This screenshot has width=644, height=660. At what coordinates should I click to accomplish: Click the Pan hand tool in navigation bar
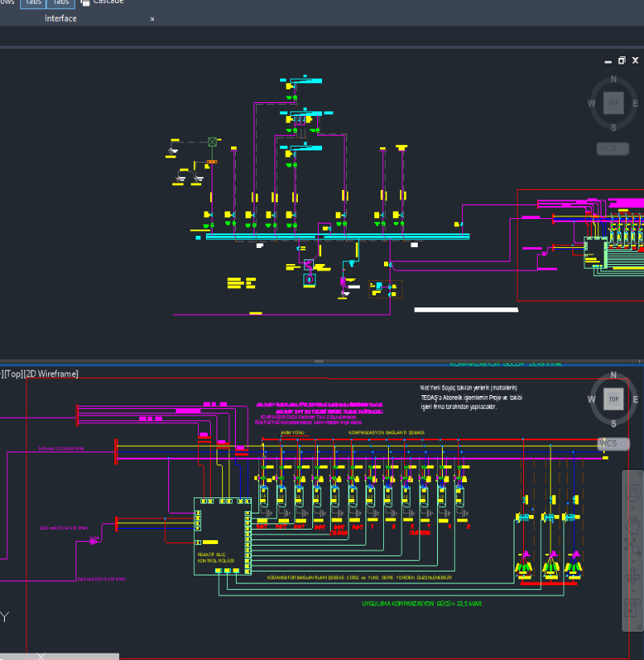[634, 525]
